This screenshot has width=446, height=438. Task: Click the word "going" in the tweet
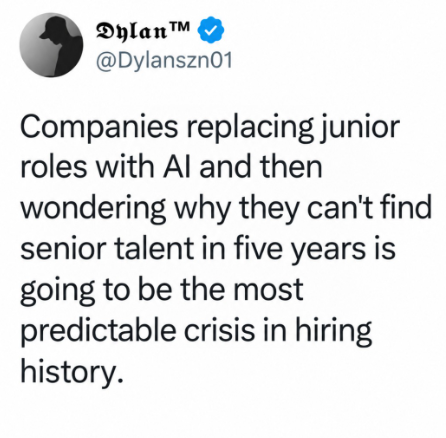point(57,289)
